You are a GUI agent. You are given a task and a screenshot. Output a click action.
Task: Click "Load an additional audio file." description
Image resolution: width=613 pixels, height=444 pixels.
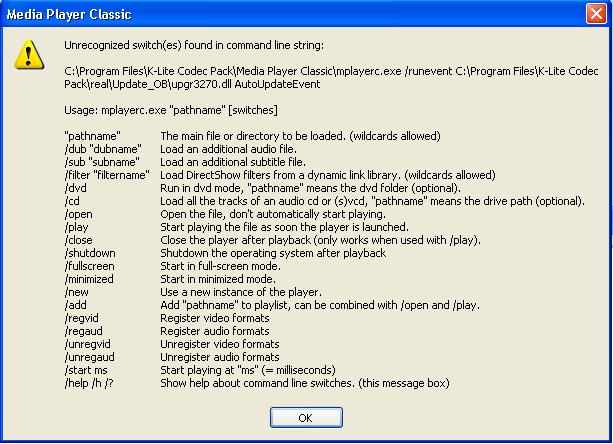[229, 149]
